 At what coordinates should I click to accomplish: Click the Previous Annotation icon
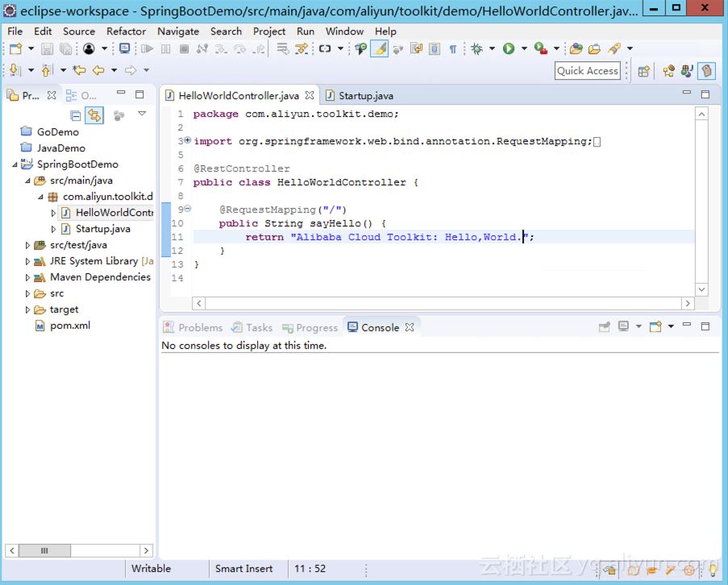47,70
